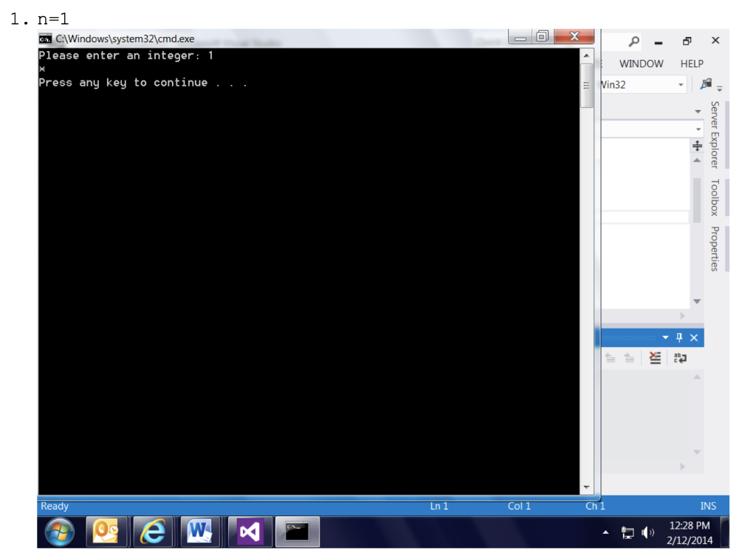The height and width of the screenshot is (556, 756).
Task: Launch Internet Explorer from the taskbar
Action: (x=153, y=532)
